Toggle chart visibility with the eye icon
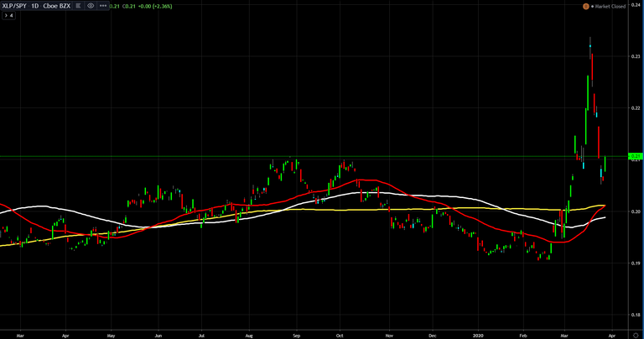 [91, 6]
